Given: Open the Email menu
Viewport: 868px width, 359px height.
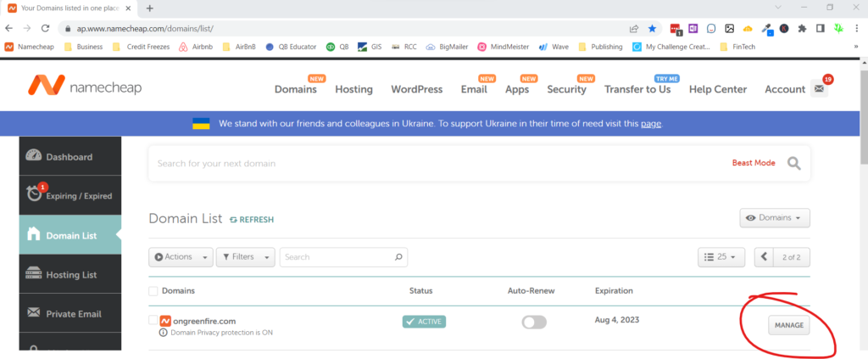Looking at the screenshot, I should click(474, 89).
